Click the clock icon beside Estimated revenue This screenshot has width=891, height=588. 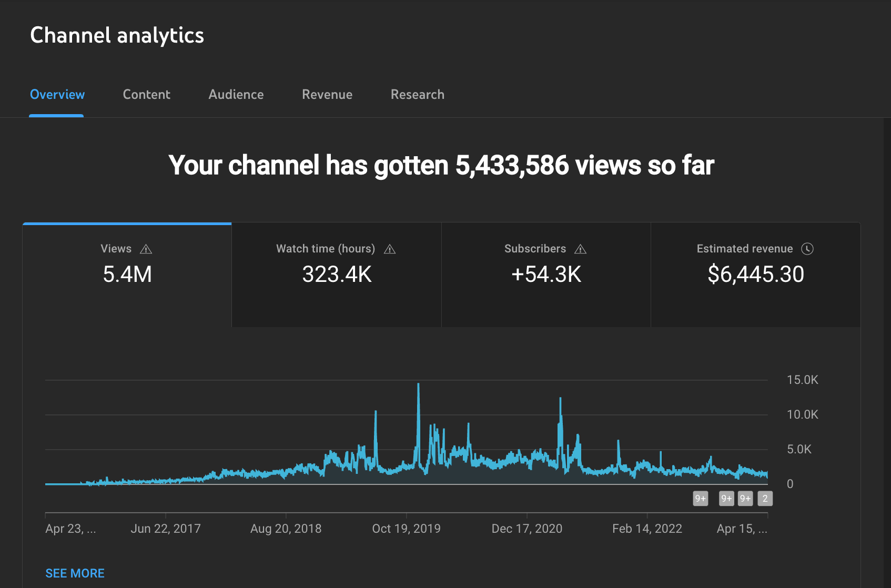[x=807, y=249]
